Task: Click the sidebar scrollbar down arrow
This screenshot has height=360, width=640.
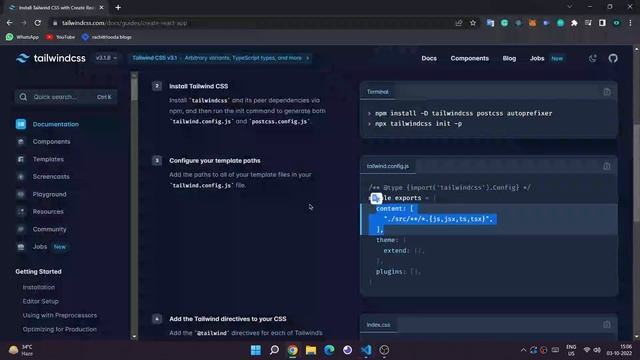Action: tap(134, 337)
